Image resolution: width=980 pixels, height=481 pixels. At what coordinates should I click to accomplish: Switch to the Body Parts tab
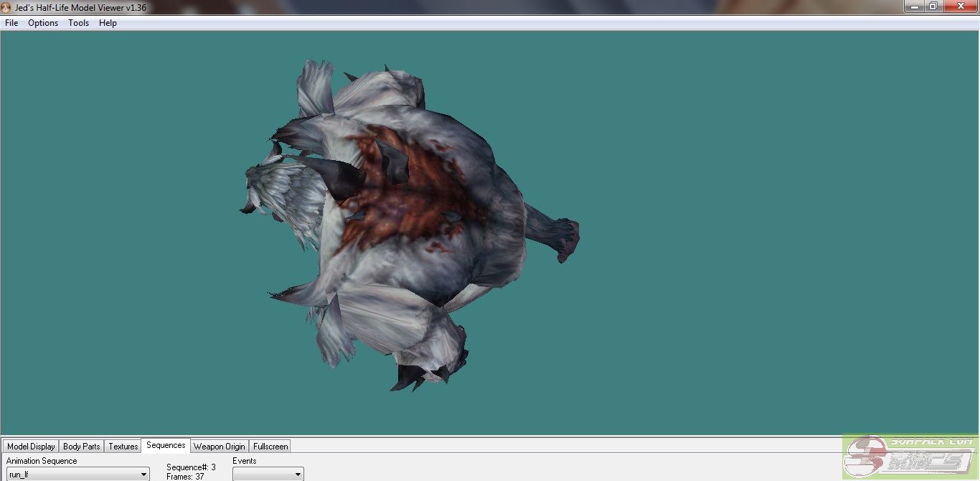tap(81, 447)
